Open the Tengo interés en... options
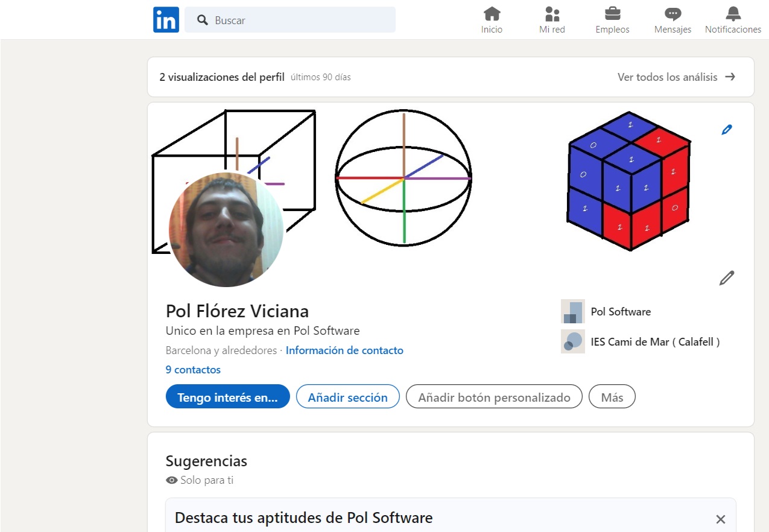This screenshot has height=532, width=769. [x=227, y=396]
